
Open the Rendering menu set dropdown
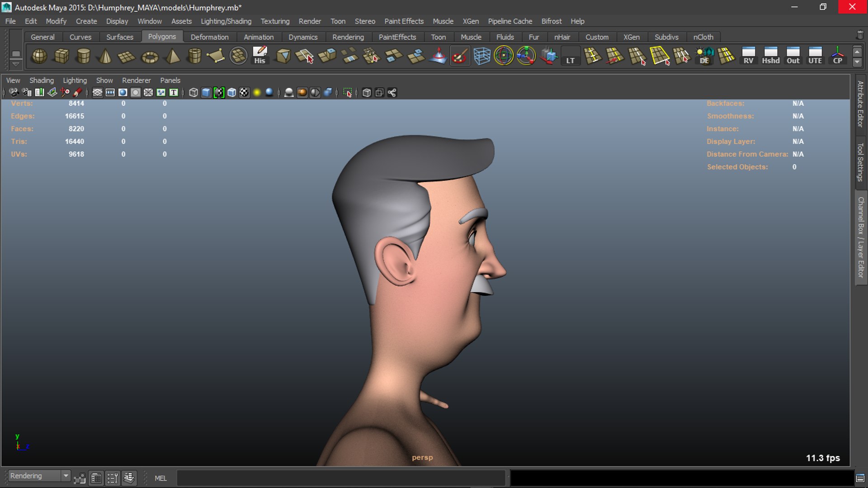39,476
